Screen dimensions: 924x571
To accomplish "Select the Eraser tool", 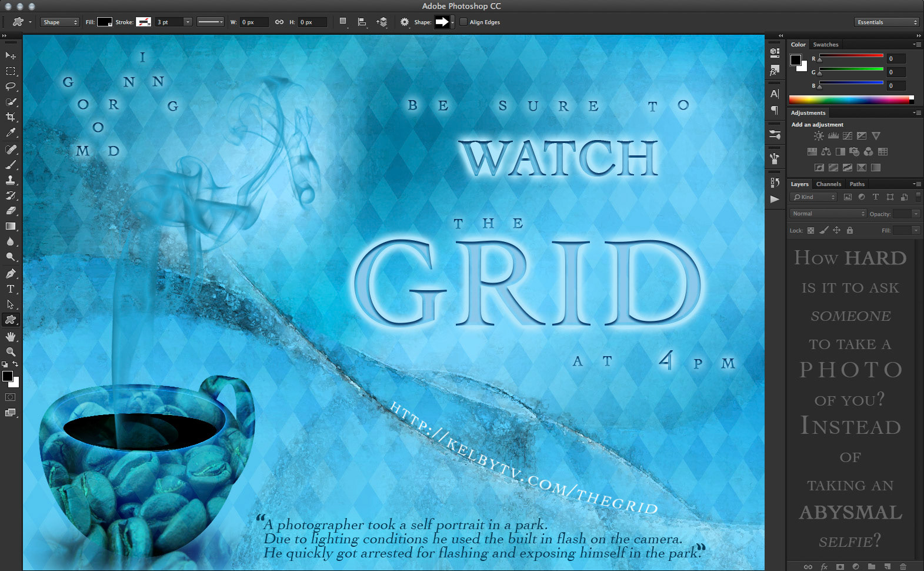I will [11, 211].
